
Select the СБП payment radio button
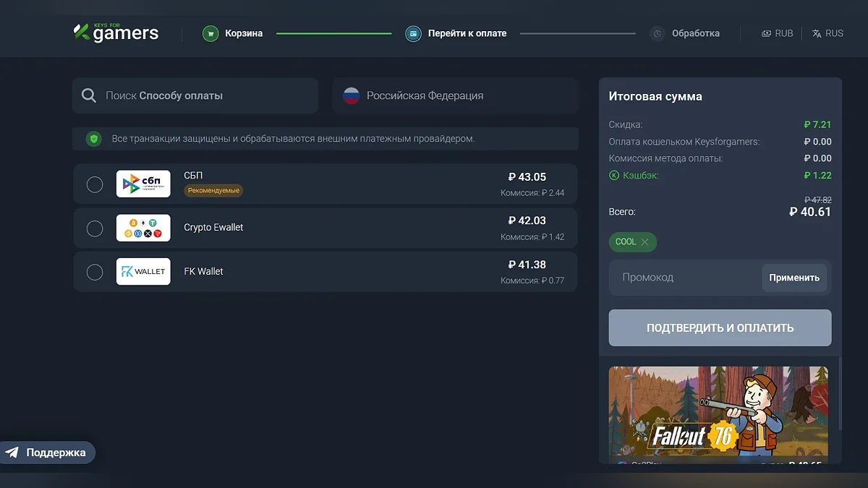[x=95, y=184]
